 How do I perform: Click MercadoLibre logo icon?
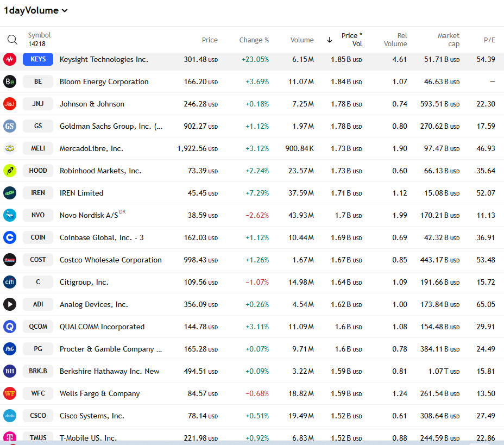(10, 148)
